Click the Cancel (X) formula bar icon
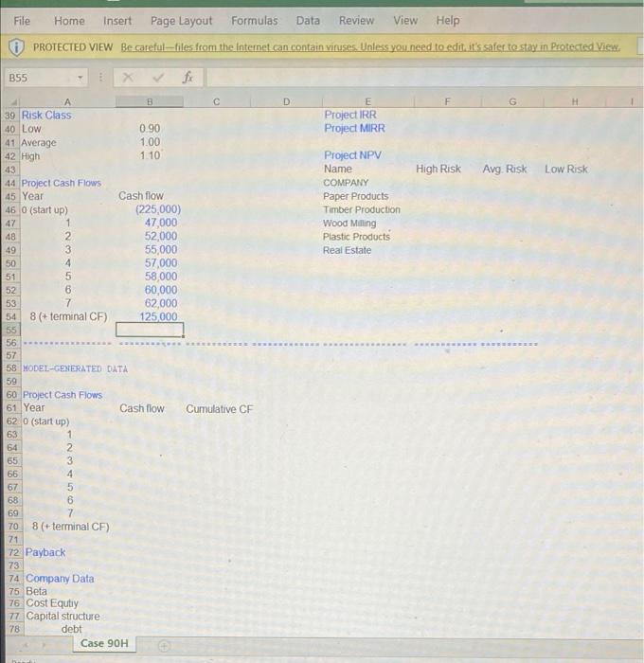Screen dimensions: 644x663 (x=128, y=78)
